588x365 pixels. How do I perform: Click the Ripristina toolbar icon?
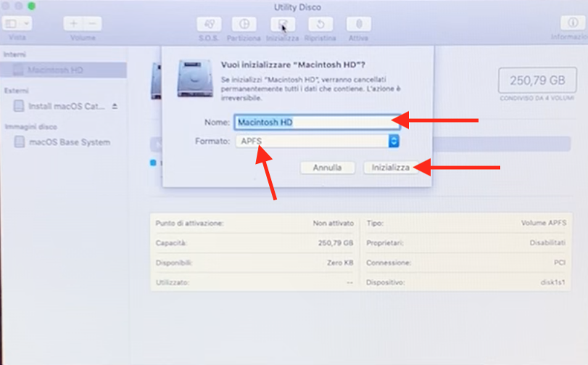tap(320, 25)
